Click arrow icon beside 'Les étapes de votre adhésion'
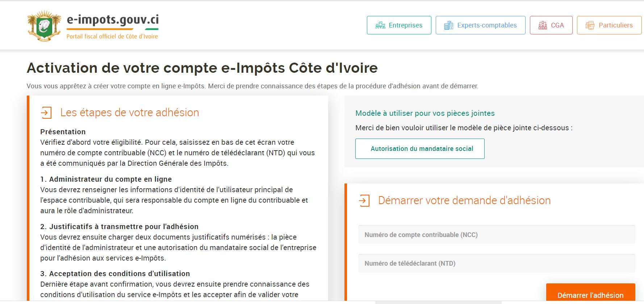 [46, 113]
